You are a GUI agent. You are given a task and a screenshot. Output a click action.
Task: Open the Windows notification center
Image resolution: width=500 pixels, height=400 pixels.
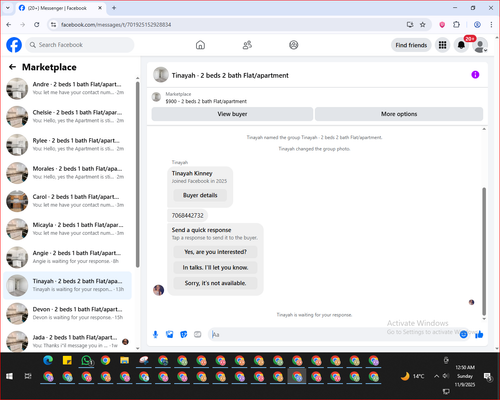[x=488, y=377]
